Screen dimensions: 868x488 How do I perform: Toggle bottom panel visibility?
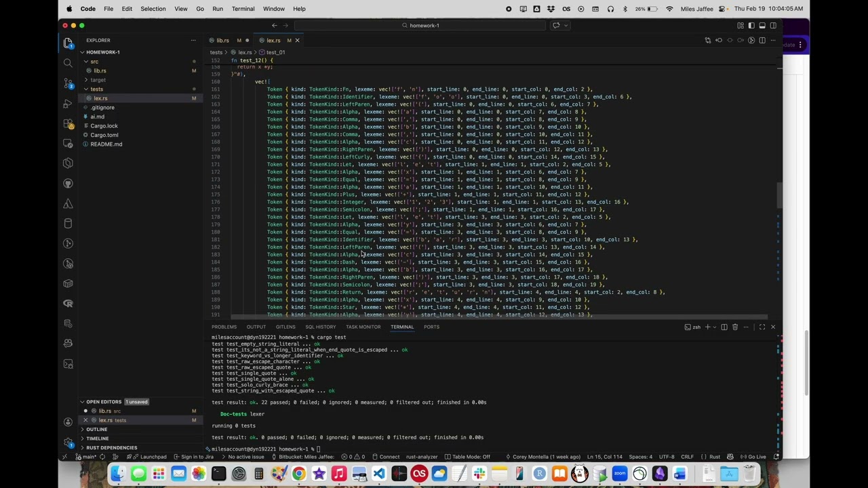pyautogui.click(x=762, y=25)
